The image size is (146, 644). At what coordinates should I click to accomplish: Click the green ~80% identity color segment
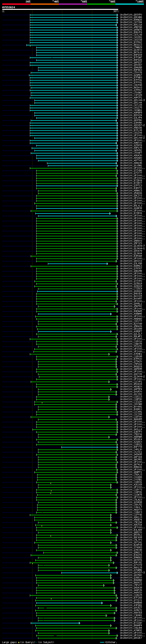[101, 4]
